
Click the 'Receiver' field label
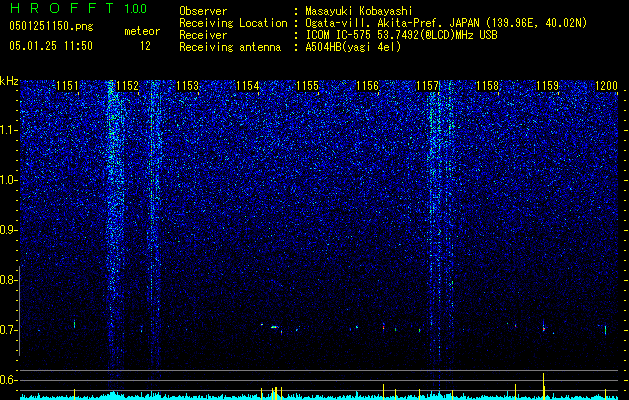coord(203,35)
